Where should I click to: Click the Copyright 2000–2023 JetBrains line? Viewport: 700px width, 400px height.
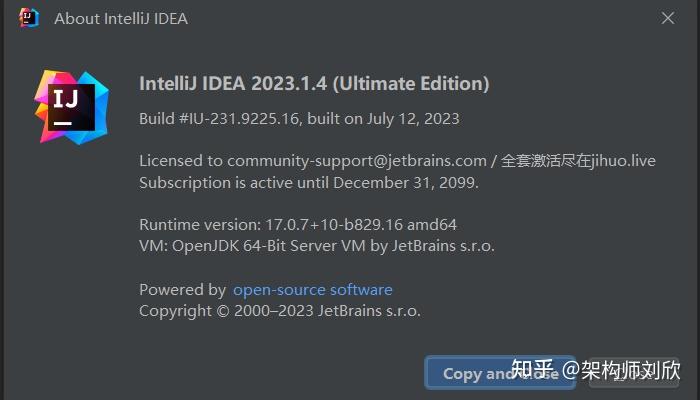tap(279, 311)
